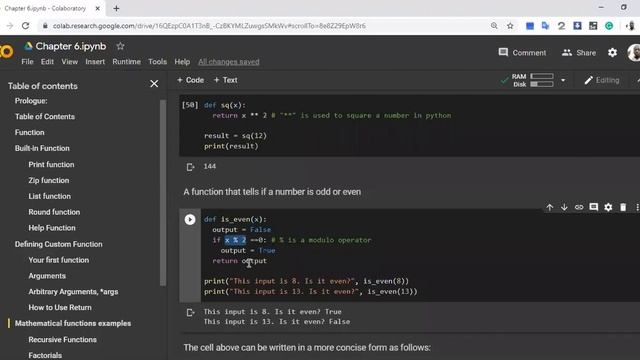The width and height of the screenshot is (640, 360).
Task: Close the Table of contents panel
Action: tap(154, 84)
